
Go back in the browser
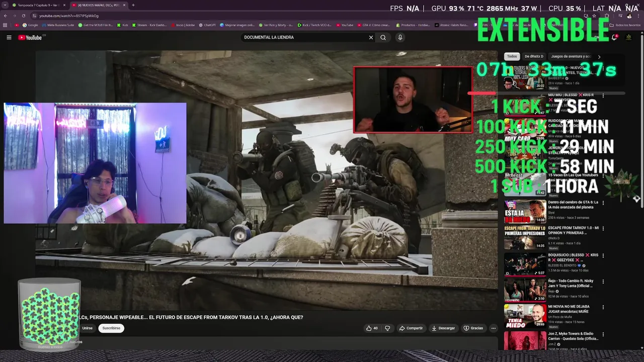click(6, 16)
